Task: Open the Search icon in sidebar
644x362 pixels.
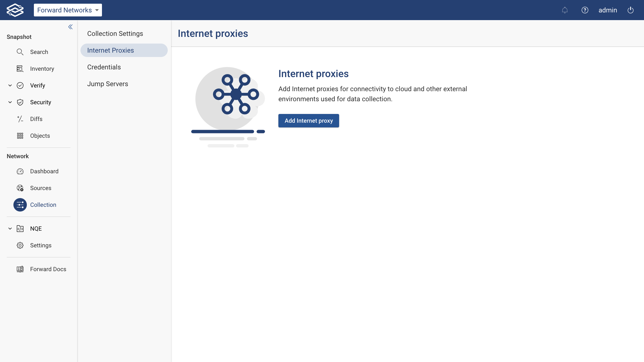Action: tap(20, 52)
